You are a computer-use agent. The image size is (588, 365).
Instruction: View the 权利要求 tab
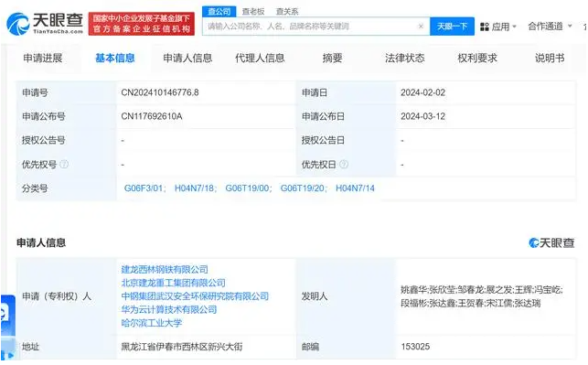pos(477,59)
